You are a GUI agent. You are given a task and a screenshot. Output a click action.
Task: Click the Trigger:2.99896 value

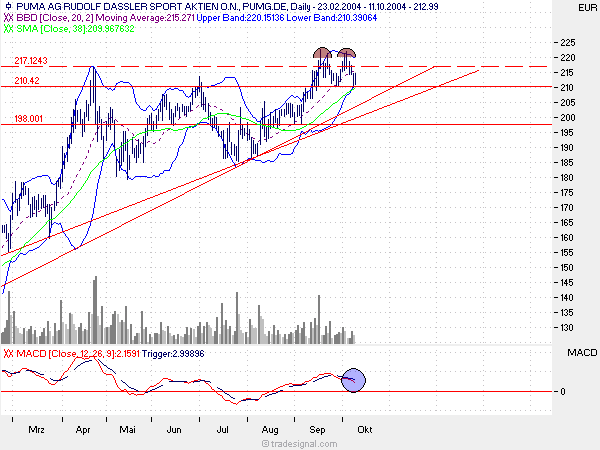point(173,354)
